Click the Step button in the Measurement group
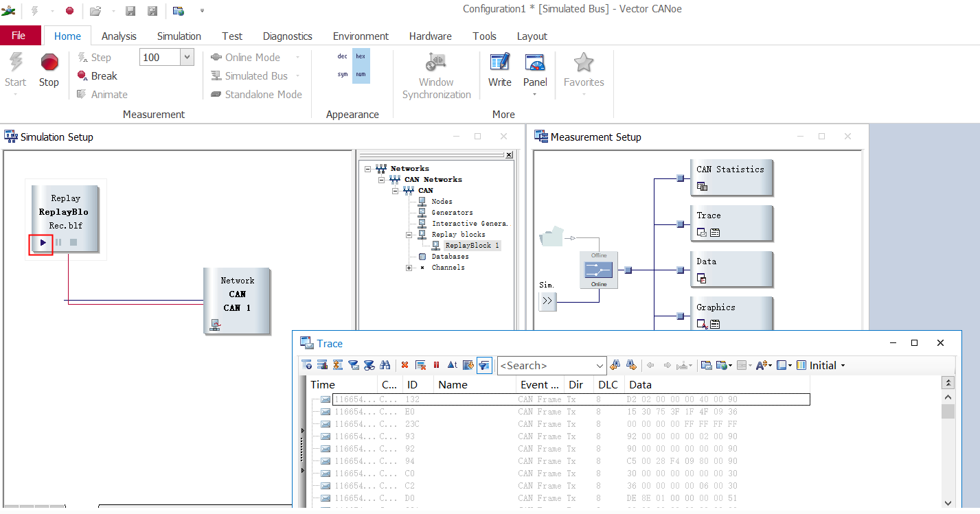 [x=94, y=58]
